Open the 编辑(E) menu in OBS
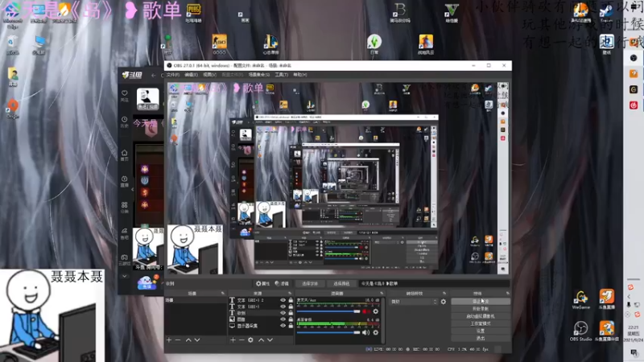644x362 pixels. coord(192,75)
